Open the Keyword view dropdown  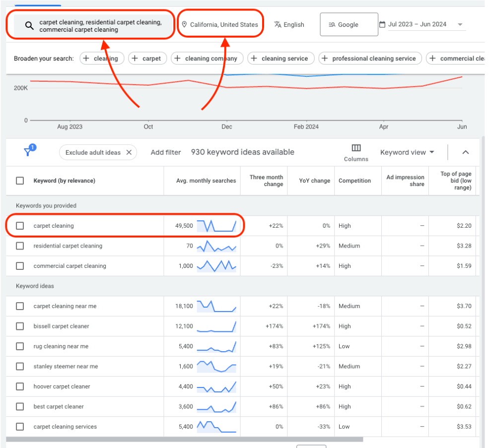pos(407,152)
